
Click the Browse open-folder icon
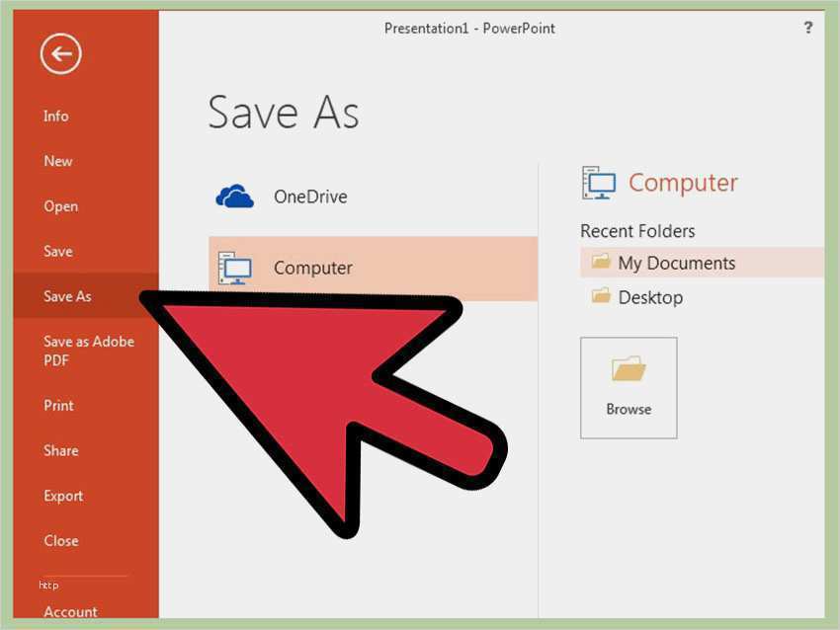click(x=629, y=368)
